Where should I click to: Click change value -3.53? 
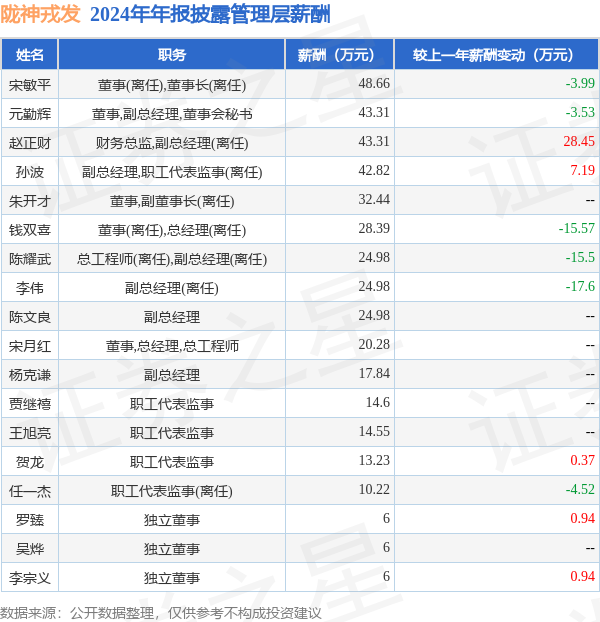pos(580,112)
